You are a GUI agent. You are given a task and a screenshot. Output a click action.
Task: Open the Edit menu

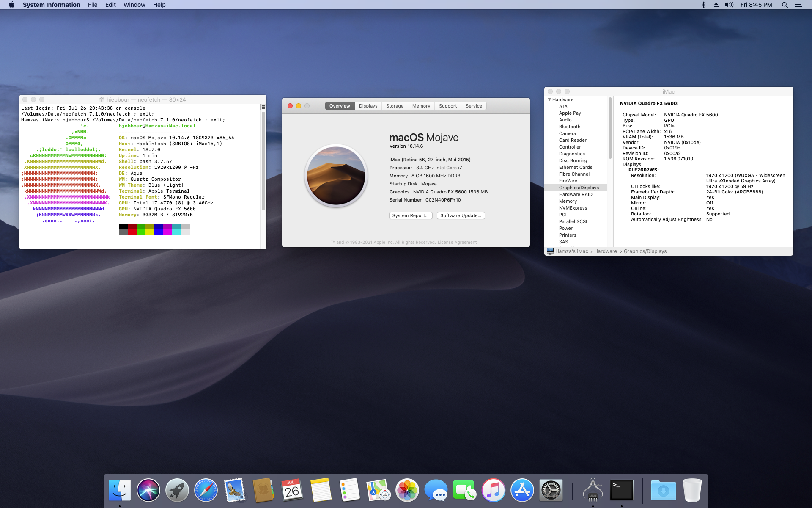110,5
